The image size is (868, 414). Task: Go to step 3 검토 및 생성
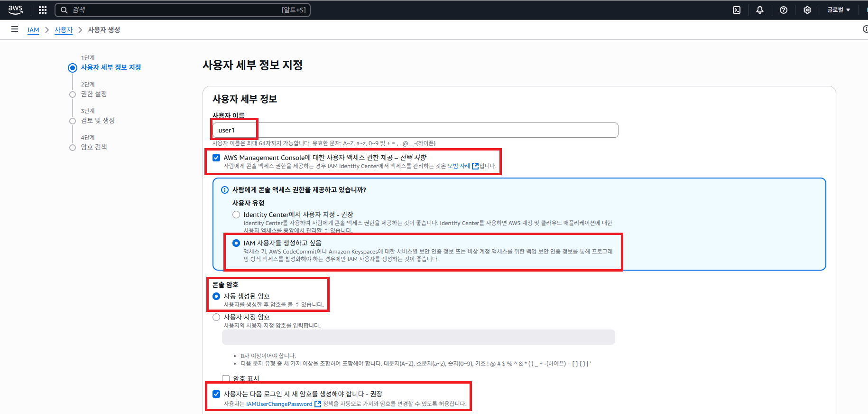(98, 121)
